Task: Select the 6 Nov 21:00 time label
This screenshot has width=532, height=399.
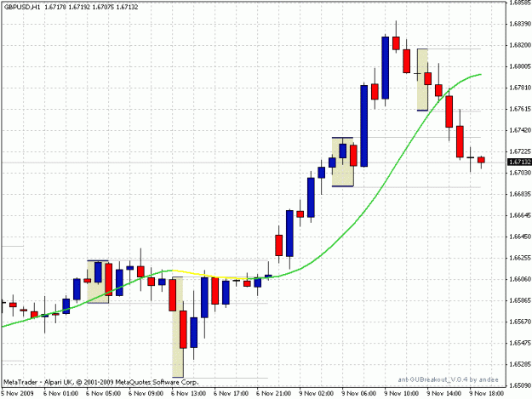Action: 273,394
